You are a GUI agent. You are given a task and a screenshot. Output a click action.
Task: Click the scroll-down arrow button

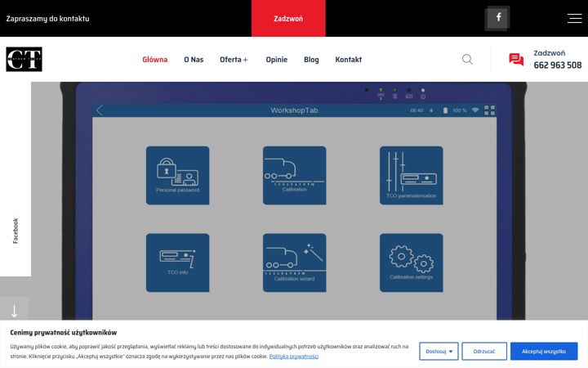click(x=14, y=311)
